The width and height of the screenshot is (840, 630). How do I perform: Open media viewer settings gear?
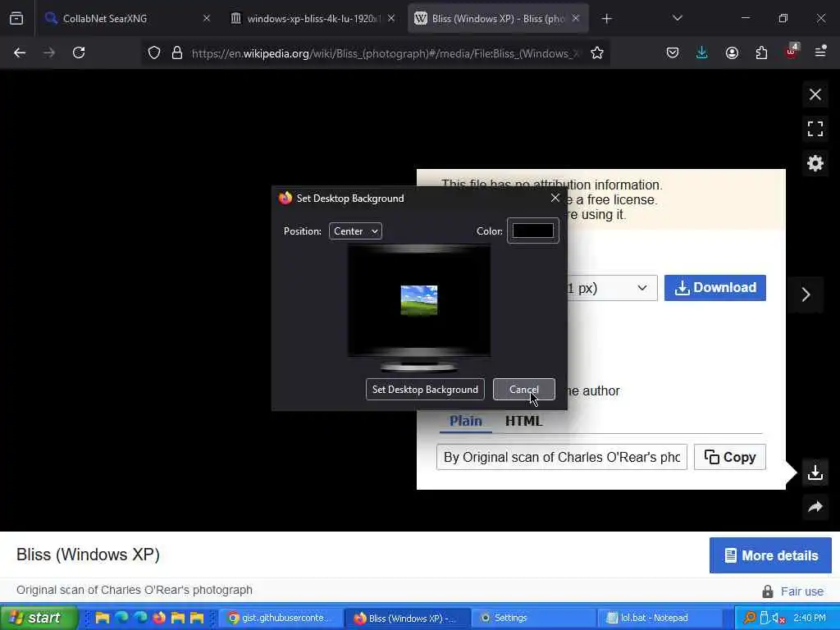tap(815, 163)
